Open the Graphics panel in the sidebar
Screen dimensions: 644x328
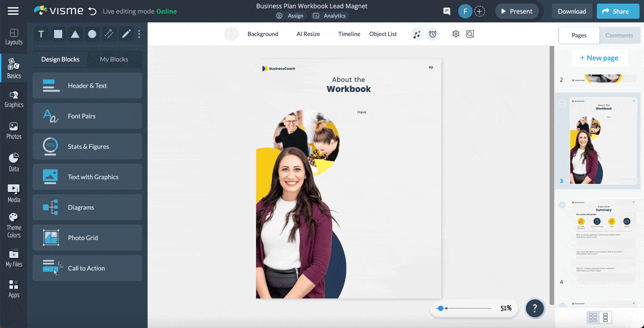point(13,99)
